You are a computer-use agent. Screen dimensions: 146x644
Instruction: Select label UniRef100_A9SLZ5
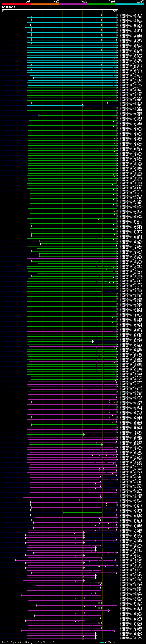pos(131,87)
